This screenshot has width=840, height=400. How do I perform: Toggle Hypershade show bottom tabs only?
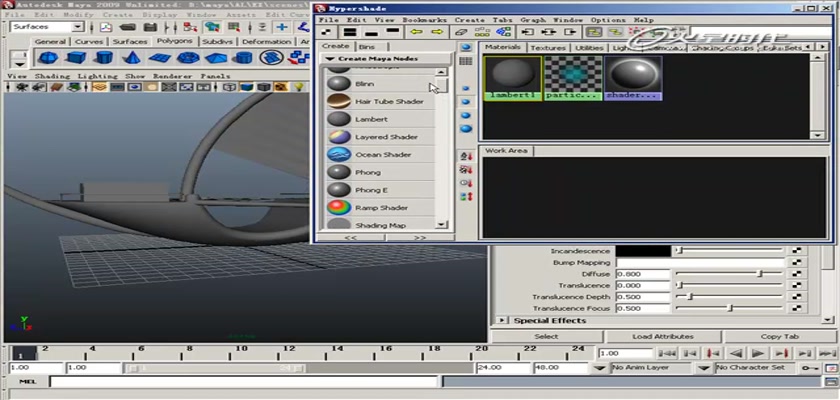[372, 32]
